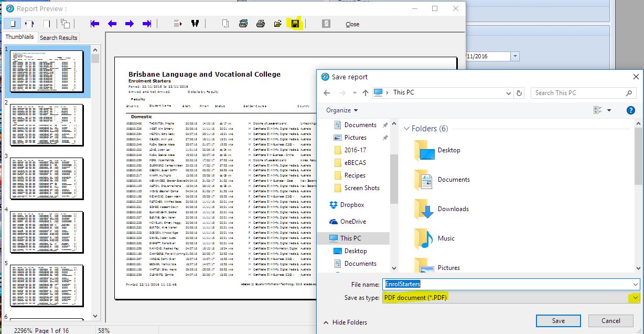644x334 pixels.
Task: Print the report using printer icon
Action: point(261,24)
